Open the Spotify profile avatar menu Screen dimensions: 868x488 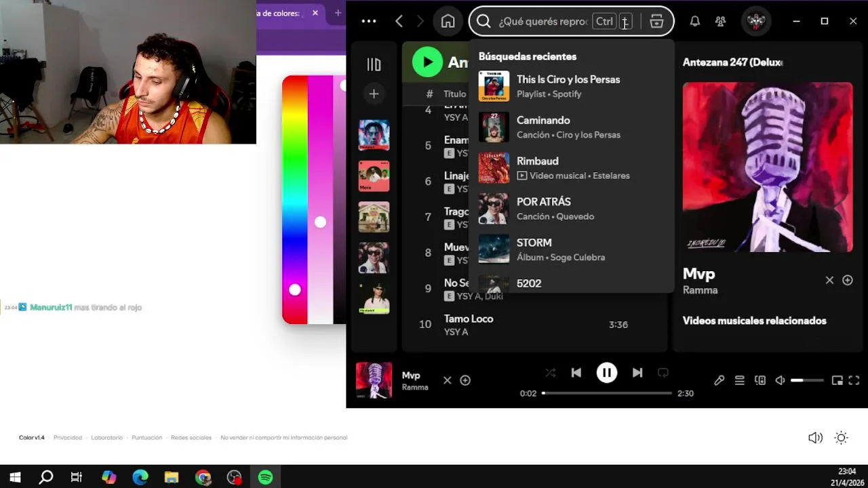point(755,21)
